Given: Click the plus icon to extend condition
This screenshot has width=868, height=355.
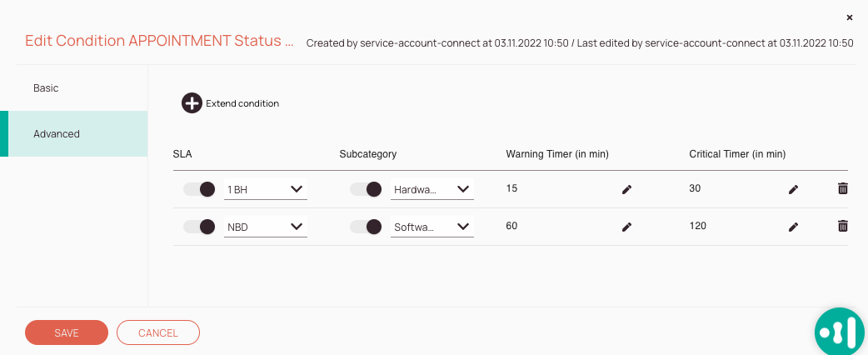Looking at the screenshot, I should click(192, 103).
